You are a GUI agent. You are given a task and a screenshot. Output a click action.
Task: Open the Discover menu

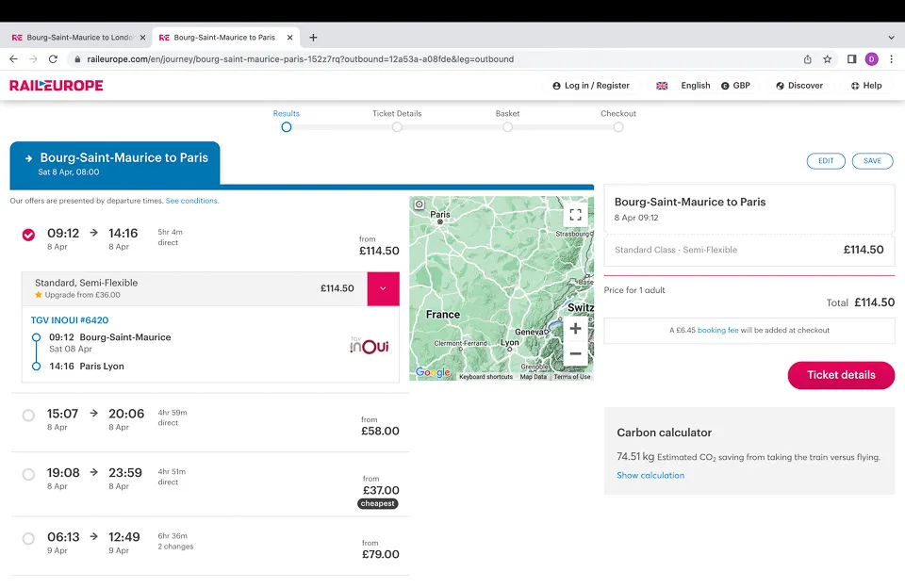coord(799,86)
